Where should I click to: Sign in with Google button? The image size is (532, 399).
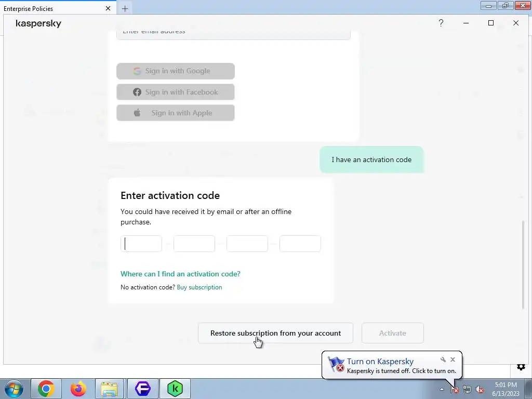tap(176, 71)
